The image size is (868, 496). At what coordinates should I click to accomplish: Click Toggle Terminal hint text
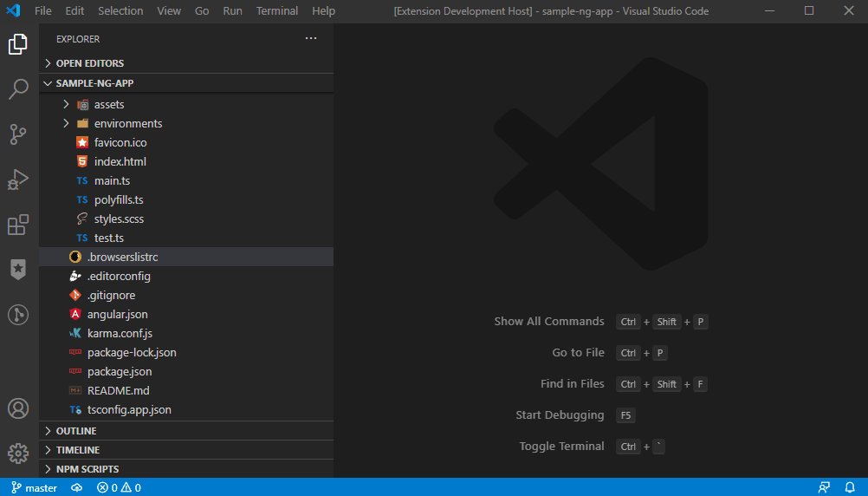(x=561, y=446)
